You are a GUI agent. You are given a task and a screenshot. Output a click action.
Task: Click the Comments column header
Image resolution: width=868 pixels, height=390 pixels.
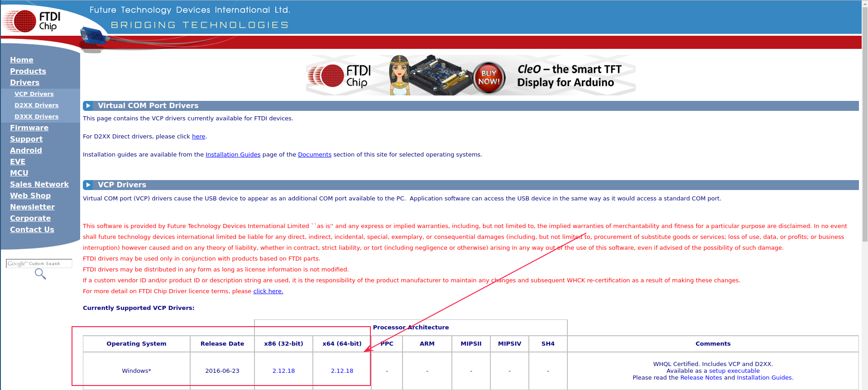pos(713,343)
